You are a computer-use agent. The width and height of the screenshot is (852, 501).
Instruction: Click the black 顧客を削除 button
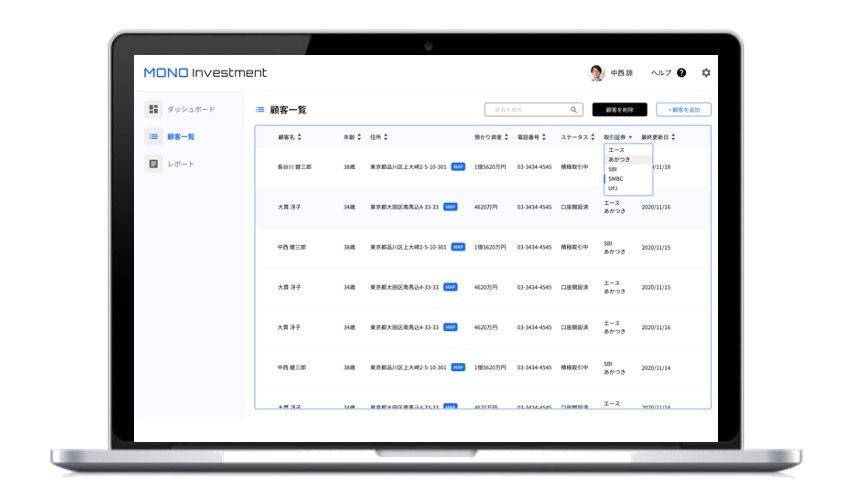point(619,110)
